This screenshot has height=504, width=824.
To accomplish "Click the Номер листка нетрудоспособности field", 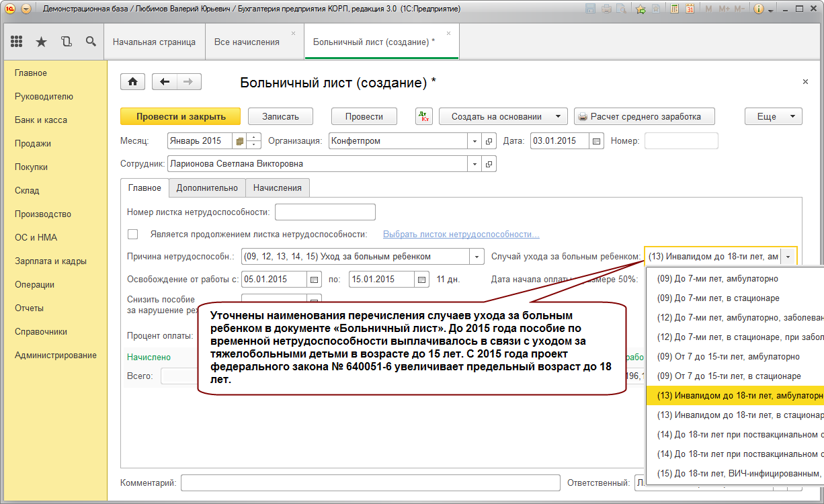I will pos(325,212).
